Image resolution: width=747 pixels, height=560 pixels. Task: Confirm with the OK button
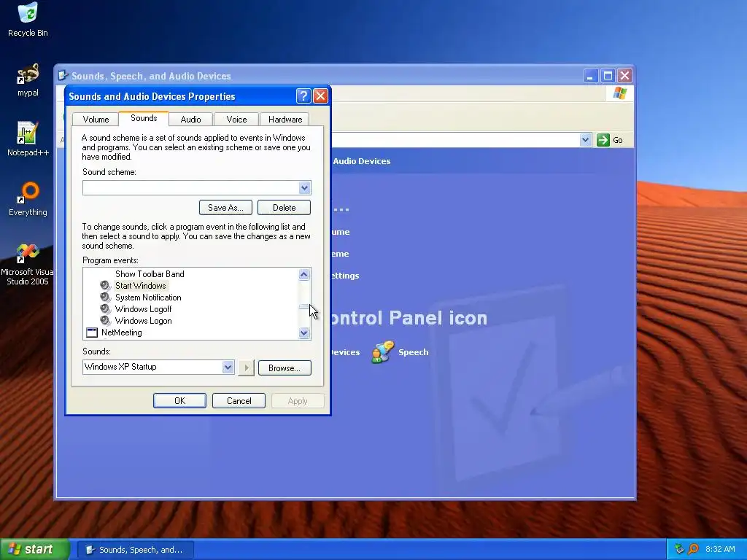(179, 401)
